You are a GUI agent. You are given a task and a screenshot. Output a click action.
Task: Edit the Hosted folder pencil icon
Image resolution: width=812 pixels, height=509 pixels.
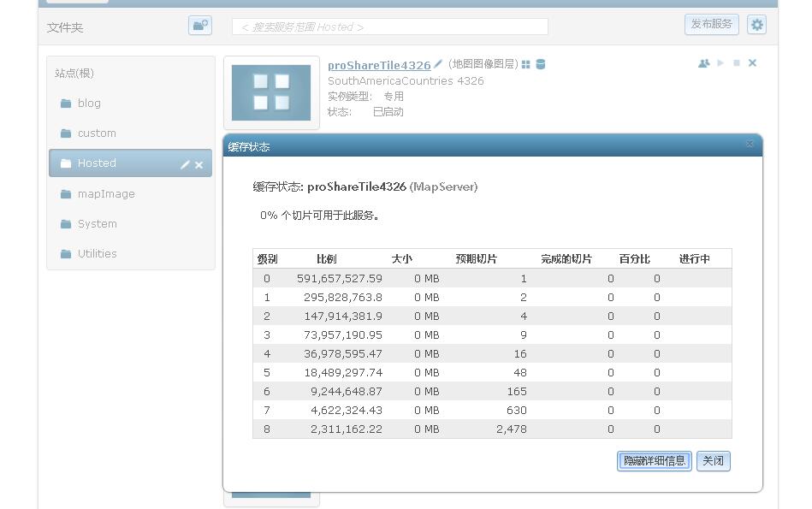185,164
